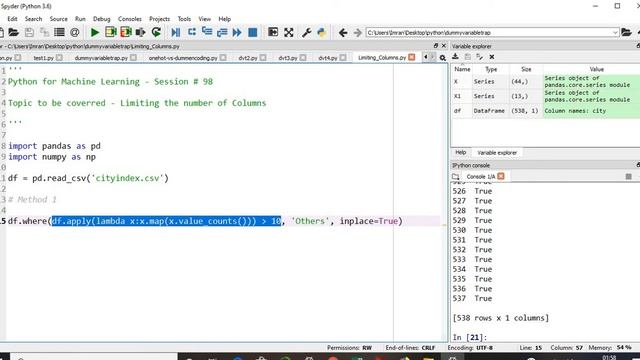Close the Console 1/A tab
Image resolution: width=640 pixels, height=360 pixels.
[x=501, y=176]
